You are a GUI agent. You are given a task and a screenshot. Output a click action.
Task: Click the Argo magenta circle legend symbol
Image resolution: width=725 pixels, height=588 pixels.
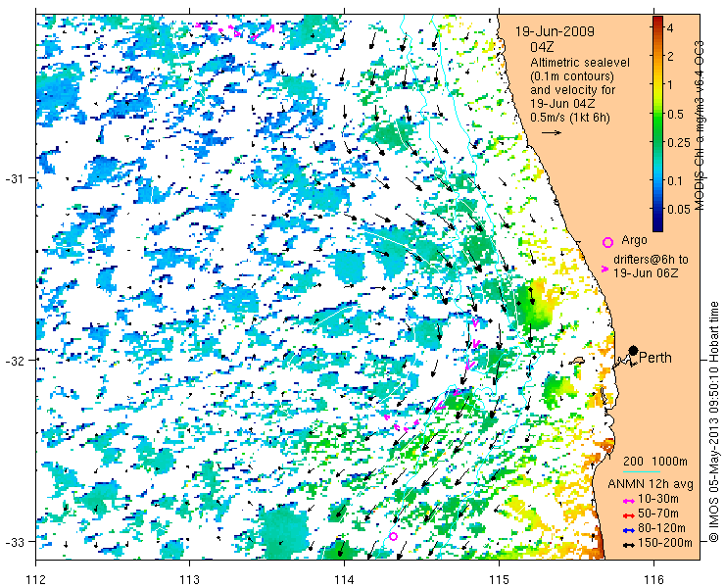coord(607,242)
